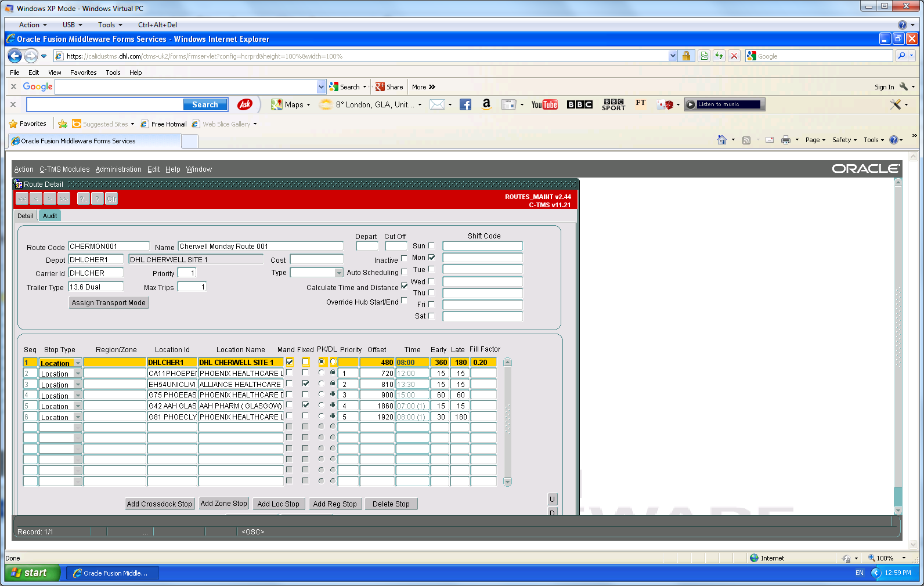The width and height of the screenshot is (924, 586).
Task: Tick the Sun day checkbox
Action: 432,245
